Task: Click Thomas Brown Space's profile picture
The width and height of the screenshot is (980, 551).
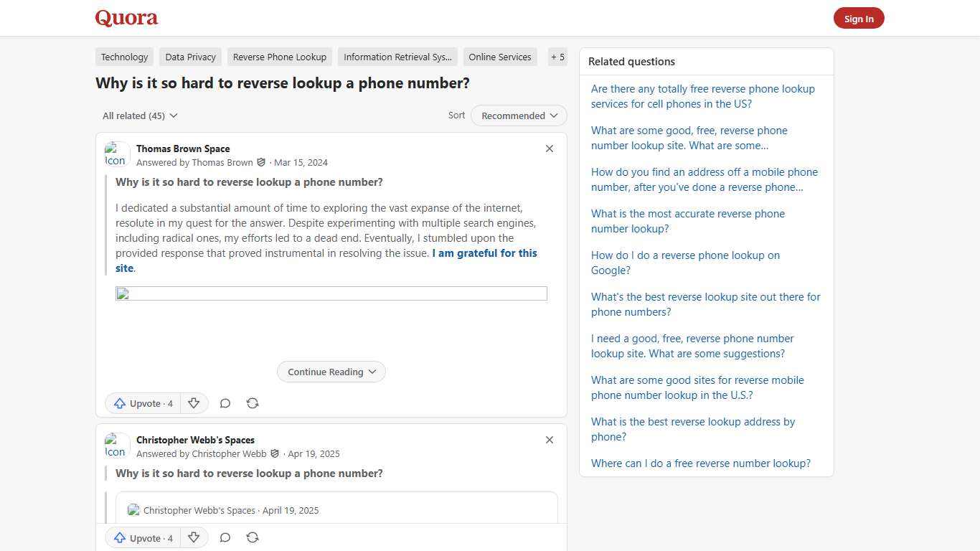Action: point(116,154)
